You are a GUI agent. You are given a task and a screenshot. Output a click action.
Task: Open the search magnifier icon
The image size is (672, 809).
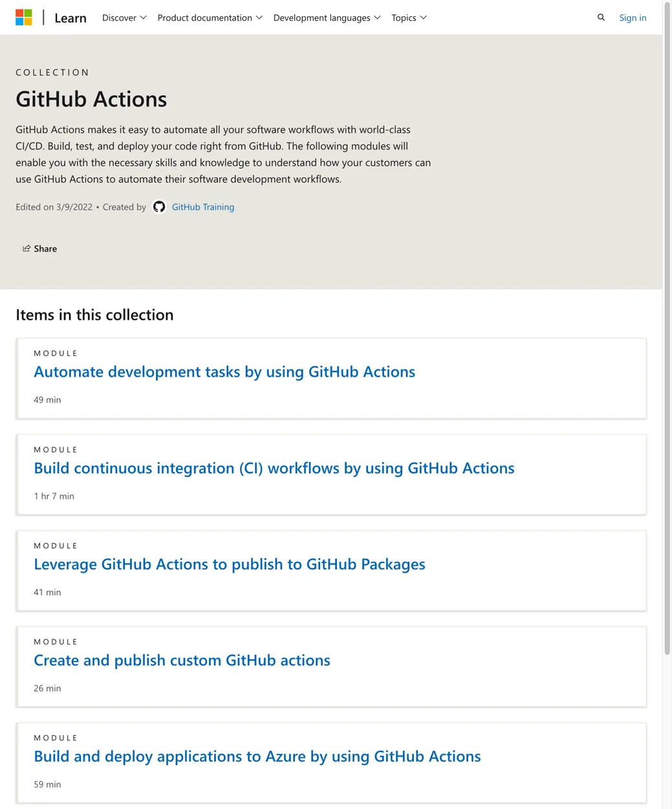(x=601, y=17)
